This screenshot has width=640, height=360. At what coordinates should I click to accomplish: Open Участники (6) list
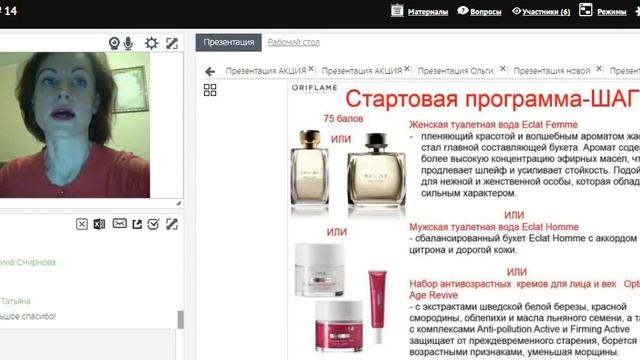[x=546, y=12]
